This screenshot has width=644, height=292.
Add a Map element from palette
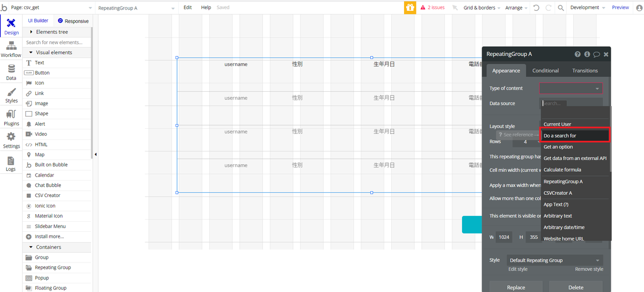coord(57,155)
